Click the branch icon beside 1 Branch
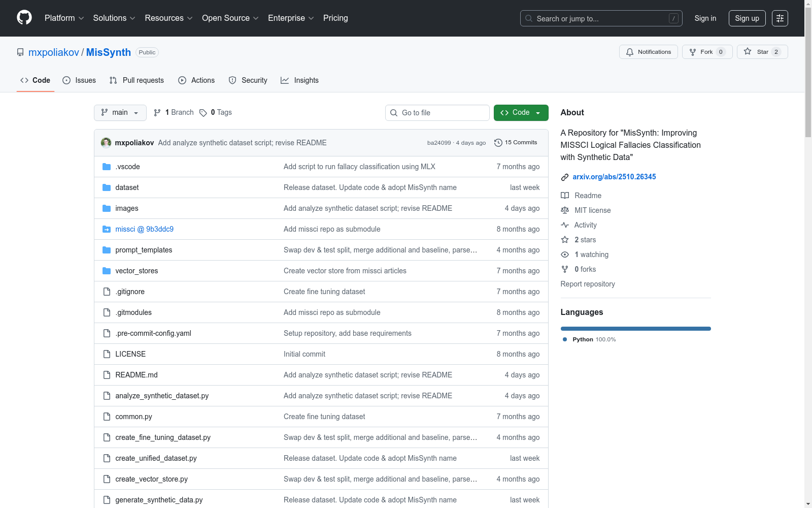812x508 pixels. [157, 113]
